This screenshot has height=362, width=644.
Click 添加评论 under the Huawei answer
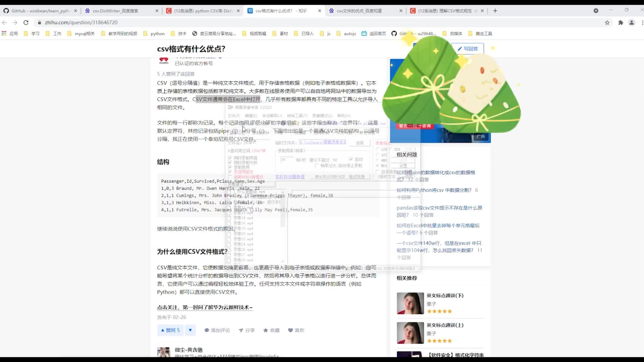pos(217,330)
